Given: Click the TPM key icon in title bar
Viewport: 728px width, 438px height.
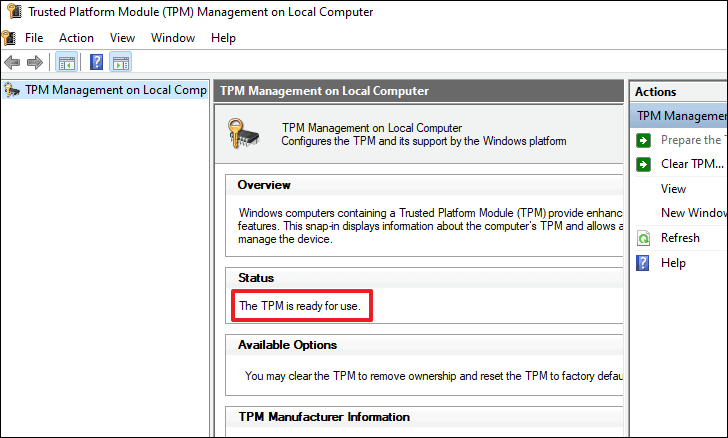Looking at the screenshot, I should coord(14,11).
